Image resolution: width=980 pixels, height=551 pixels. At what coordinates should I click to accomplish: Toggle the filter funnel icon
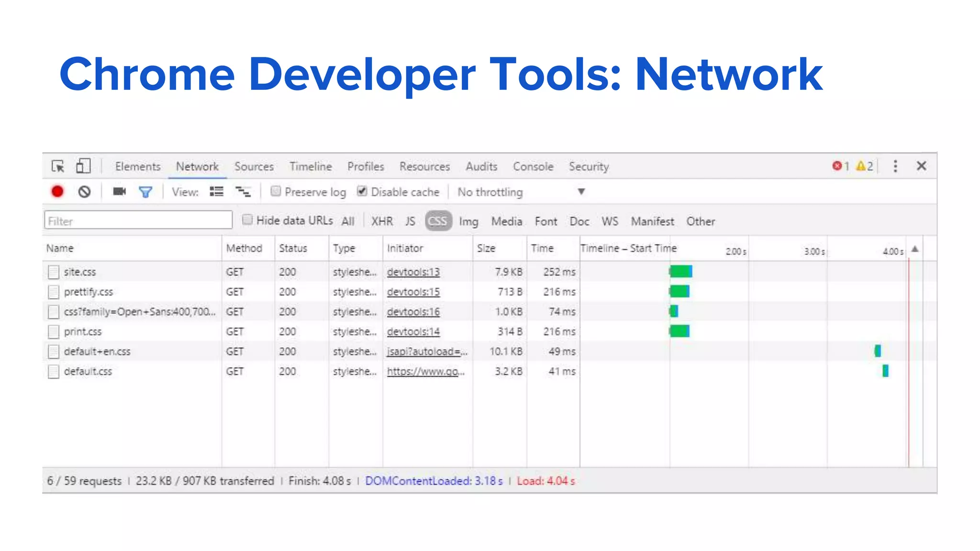coord(145,192)
